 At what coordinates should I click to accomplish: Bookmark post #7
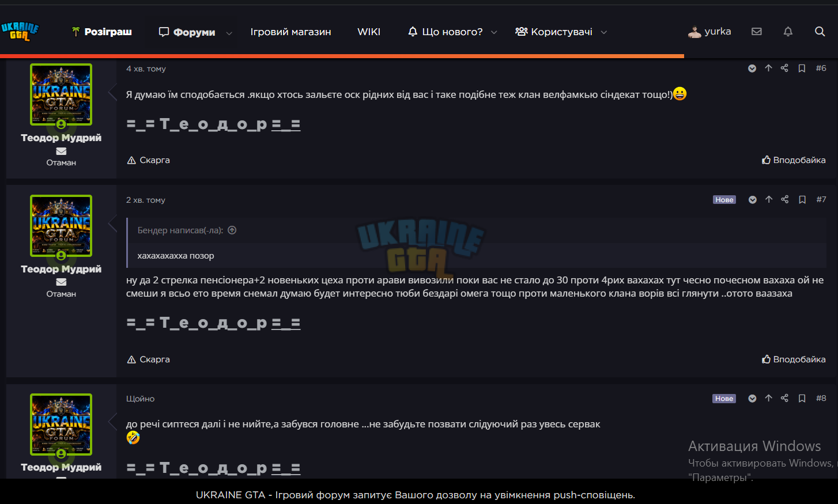click(x=802, y=200)
